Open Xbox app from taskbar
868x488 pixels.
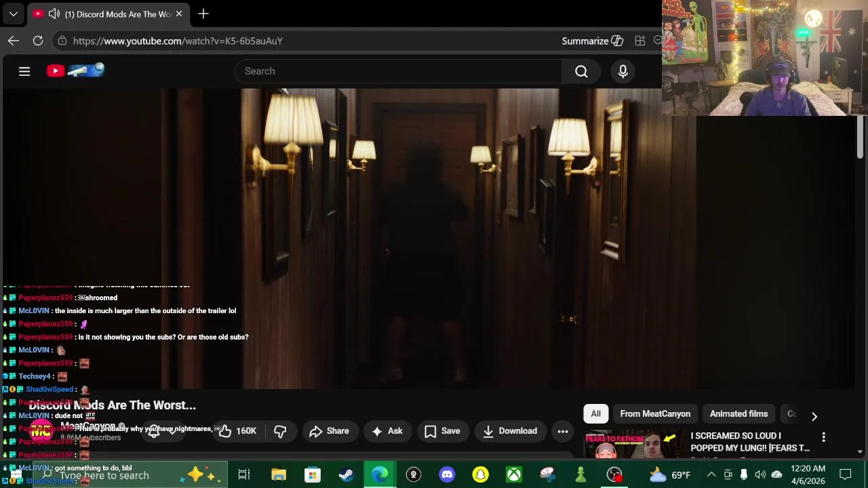[x=513, y=475]
